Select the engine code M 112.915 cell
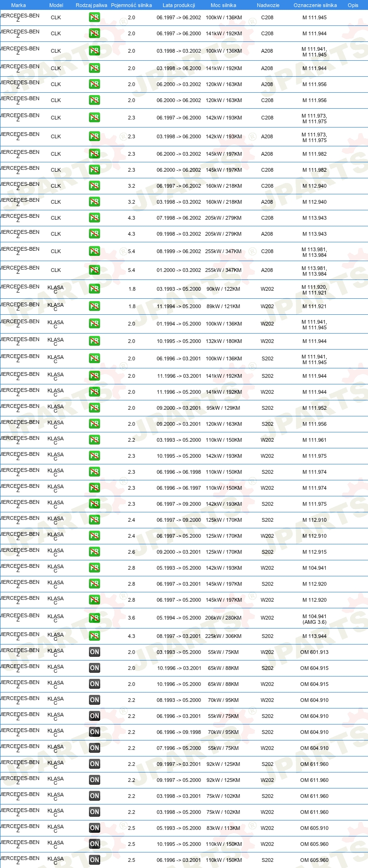This screenshot has height=868, width=368. point(314,552)
